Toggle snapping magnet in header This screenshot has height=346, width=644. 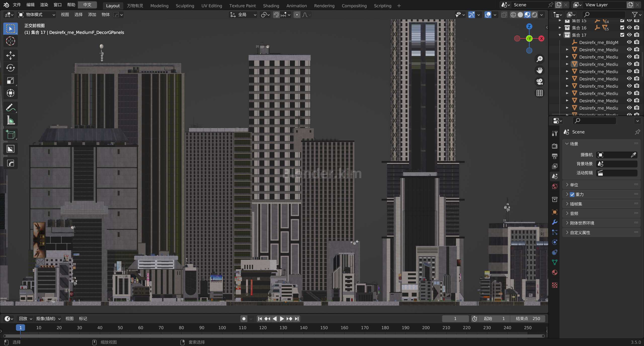(276, 15)
